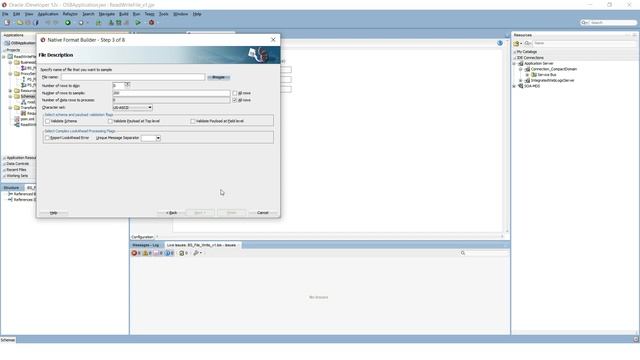Expand the IntegratedWebLogicServer node
This screenshot has width=640, height=360.
point(521,80)
